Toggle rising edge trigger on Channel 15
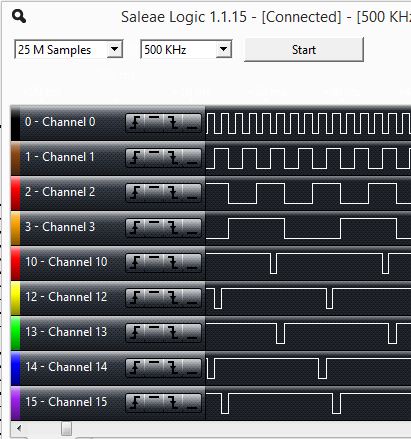The width and height of the screenshot is (411, 439). pos(135,403)
